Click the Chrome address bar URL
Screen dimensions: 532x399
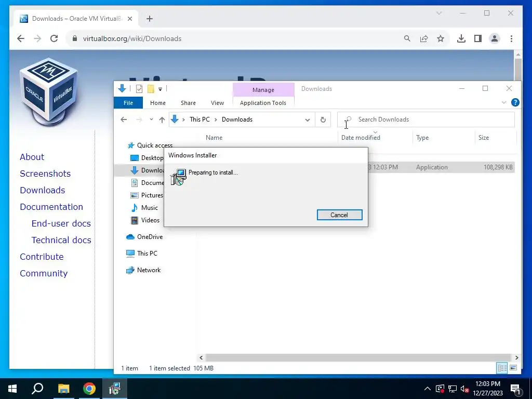click(132, 38)
